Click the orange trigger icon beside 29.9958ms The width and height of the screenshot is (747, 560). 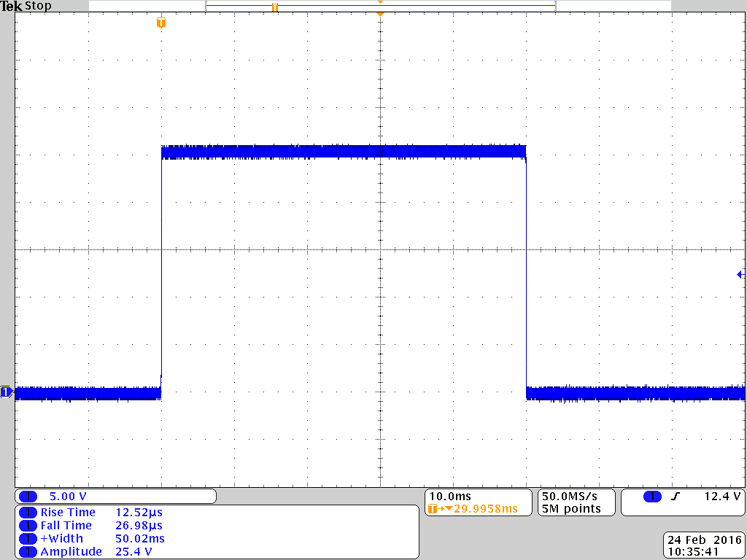tap(433, 509)
